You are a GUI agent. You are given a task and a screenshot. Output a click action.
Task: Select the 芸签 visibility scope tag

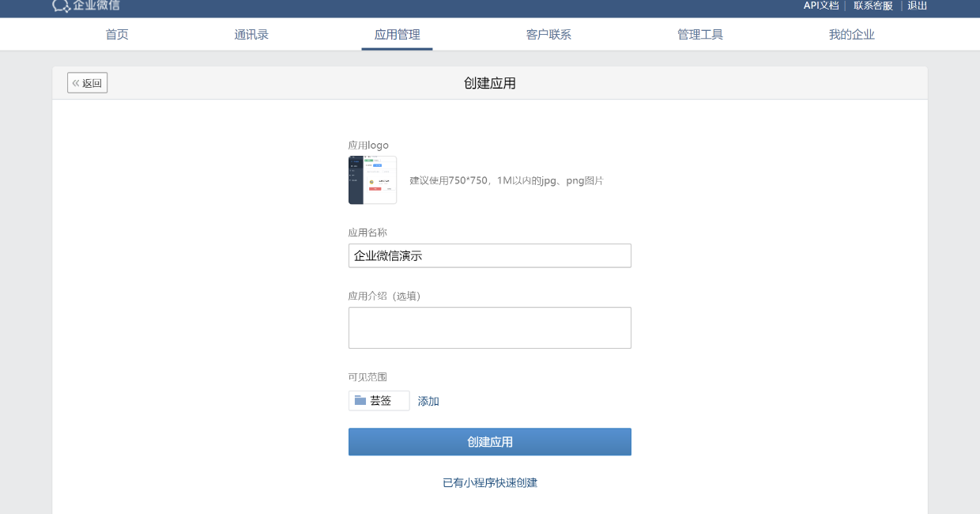tap(379, 401)
